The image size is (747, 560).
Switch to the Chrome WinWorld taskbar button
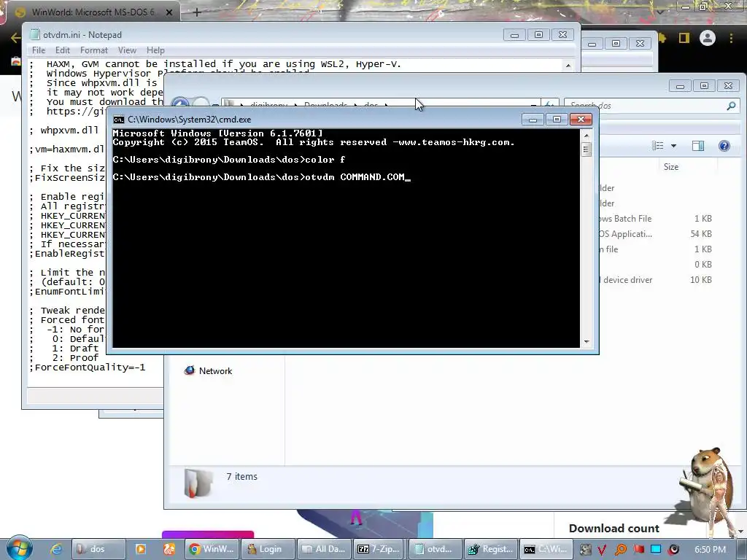point(211,549)
